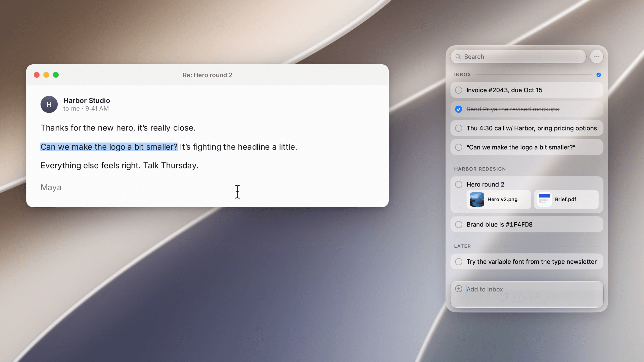This screenshot has height=362, width=644.
Task: Check off Invoice #2043 task
Action: [459, 90]
